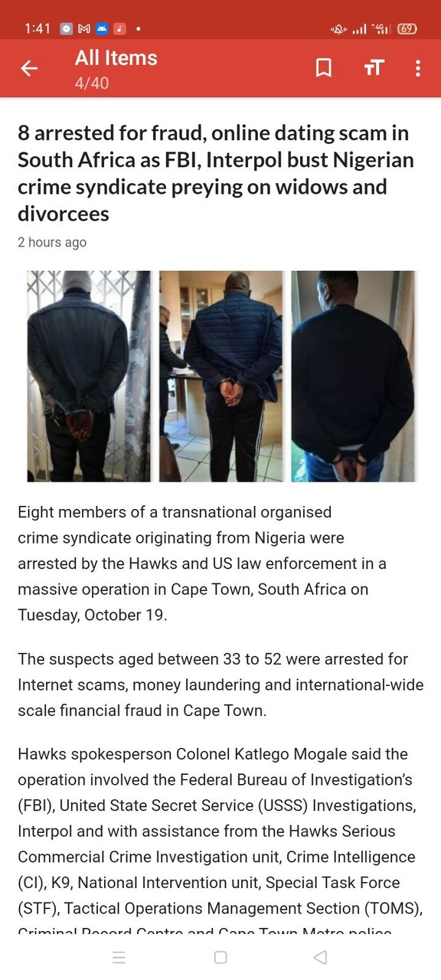Tap the battery indicator in status bar

(407, 29)
